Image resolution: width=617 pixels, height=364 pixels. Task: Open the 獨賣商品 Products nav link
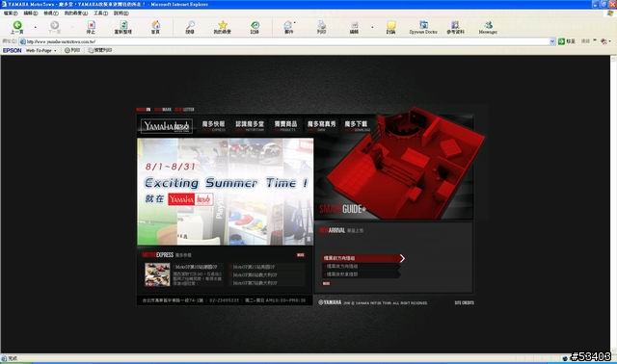pos(285,126)
